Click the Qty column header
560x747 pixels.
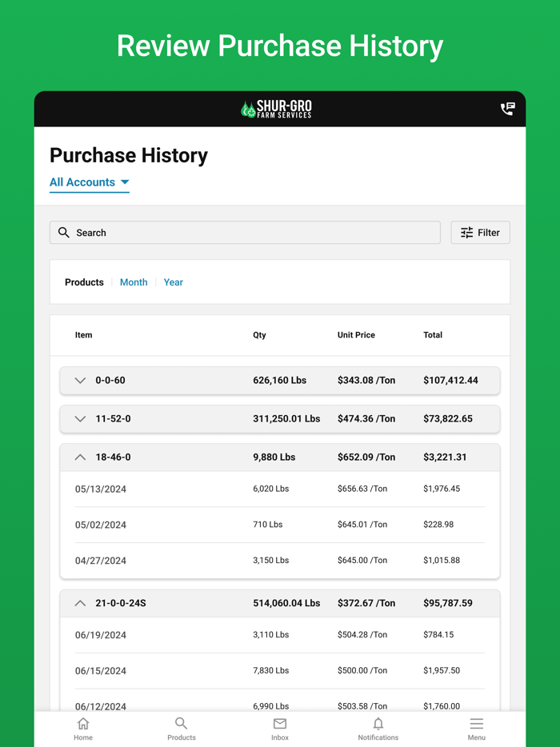tap(259, 335)
